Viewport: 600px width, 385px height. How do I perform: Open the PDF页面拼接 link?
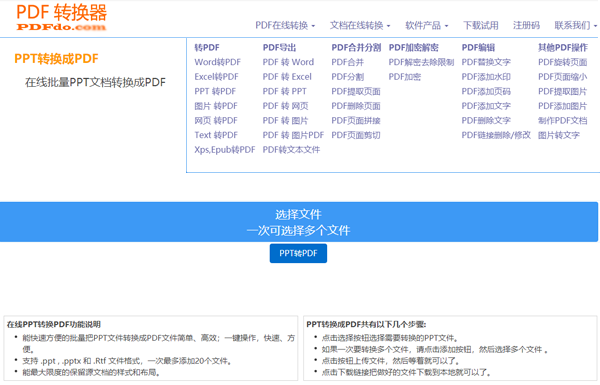tap(356, 121)
